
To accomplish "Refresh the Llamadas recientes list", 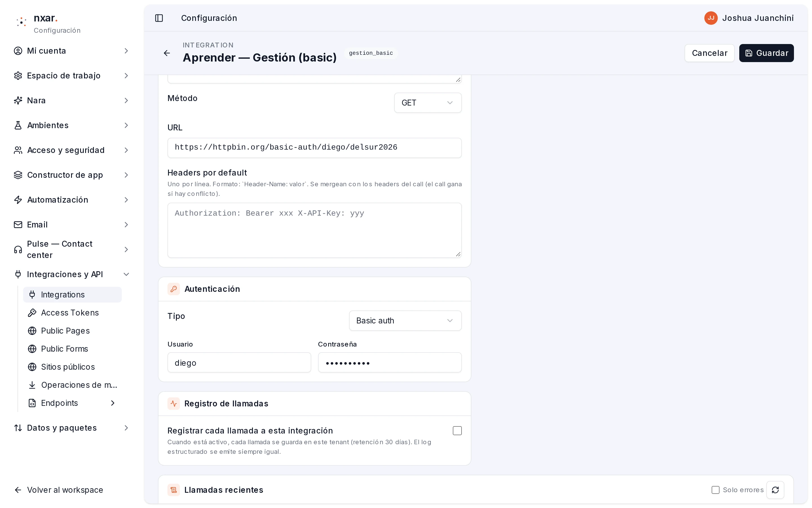I will click(x=775, y=490).
